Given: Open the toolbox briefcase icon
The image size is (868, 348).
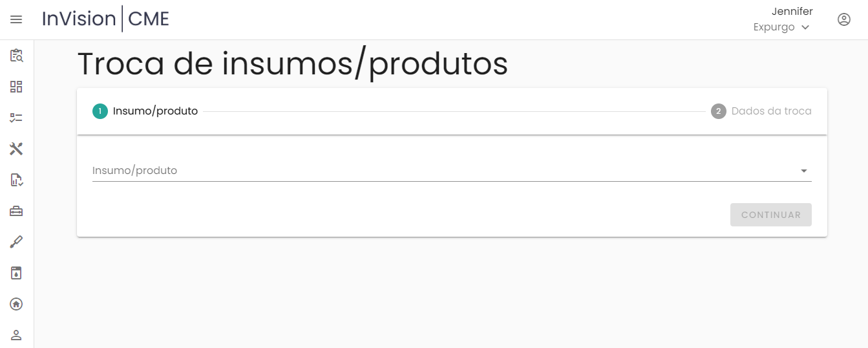Looking at the screenshot, I should (16, 211).
